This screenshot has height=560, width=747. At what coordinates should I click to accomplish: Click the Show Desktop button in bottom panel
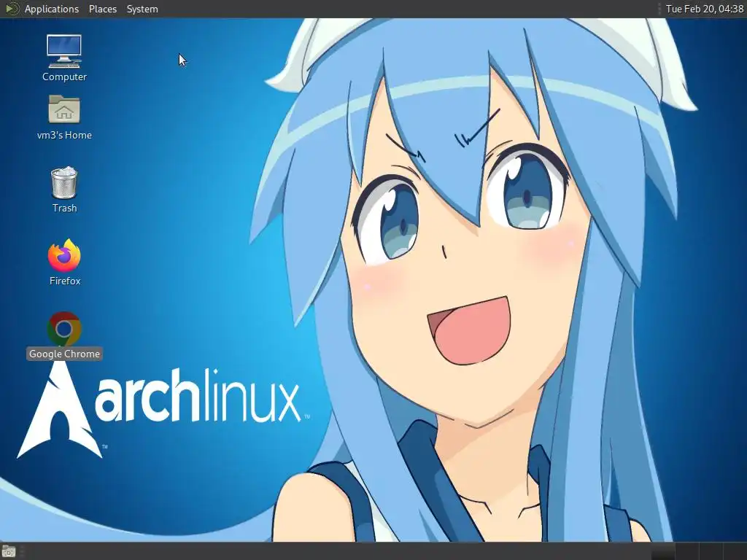(x=9, y=551)
